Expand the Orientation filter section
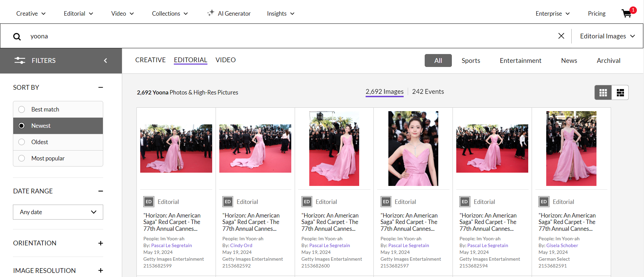 click(x=100, y=243)
